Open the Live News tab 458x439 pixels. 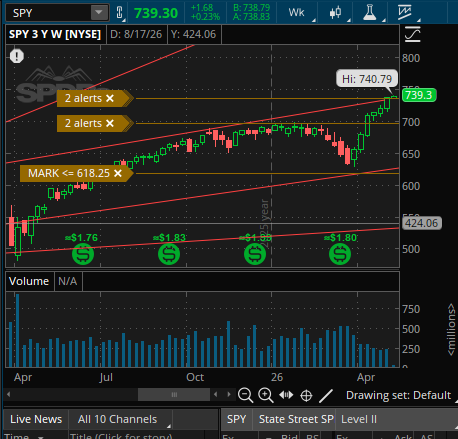pyautogui.click(x=36, y=419)
